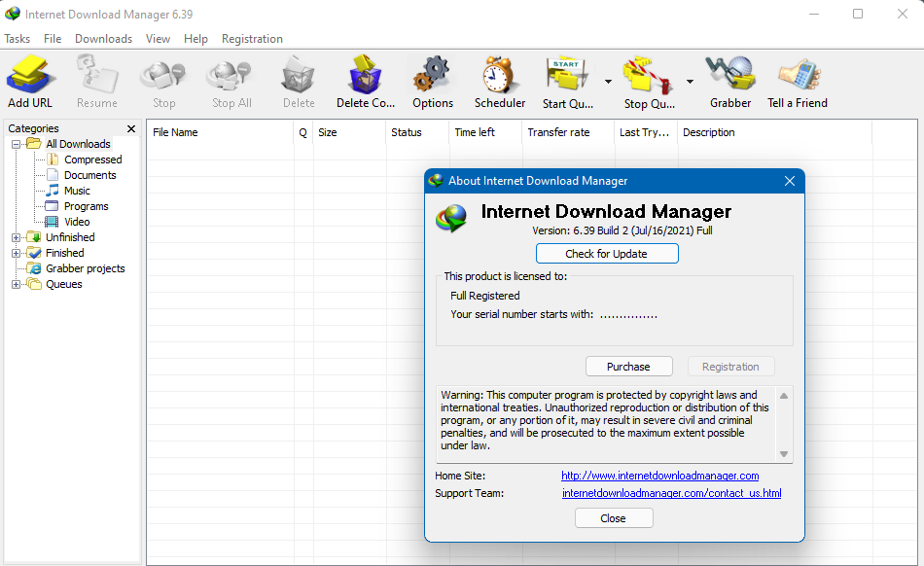Select the Programs category icon

pyautogui.click(x=53, y=206)
